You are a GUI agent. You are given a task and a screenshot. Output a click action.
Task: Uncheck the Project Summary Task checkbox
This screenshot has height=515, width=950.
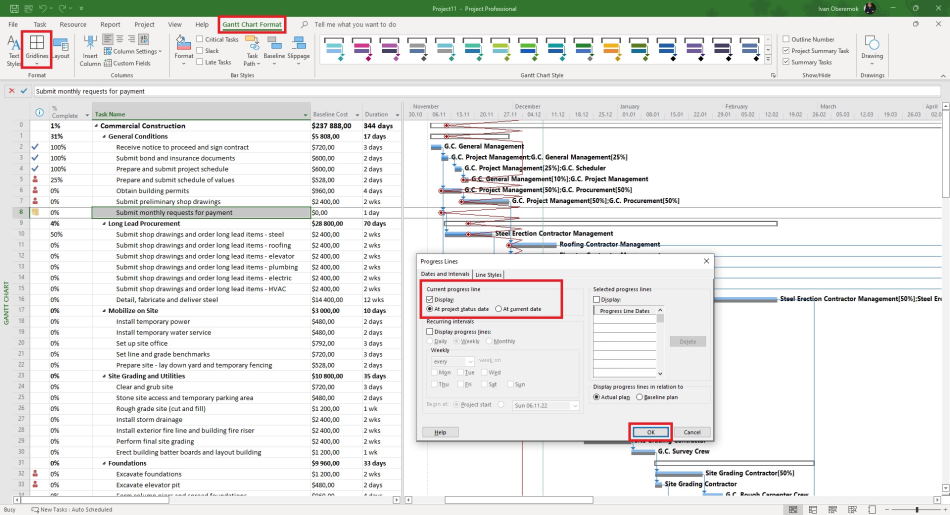pos(786,51)
